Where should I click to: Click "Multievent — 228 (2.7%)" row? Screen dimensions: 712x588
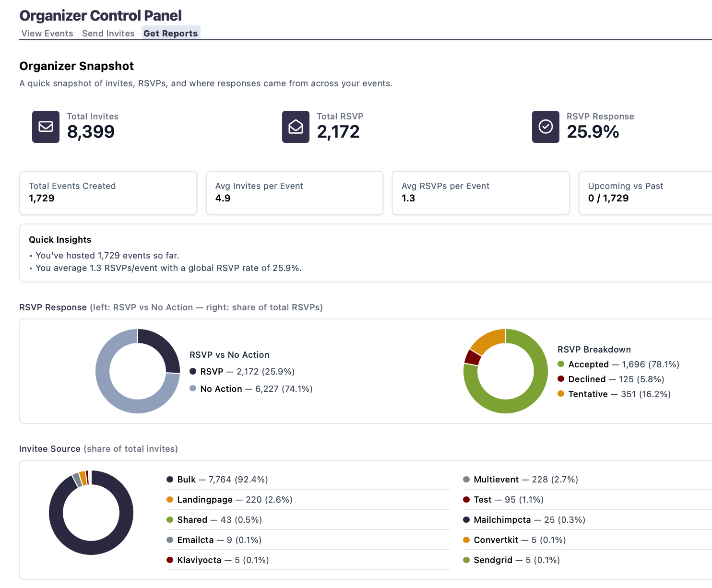pyautogui.click(x=587, y=479)
